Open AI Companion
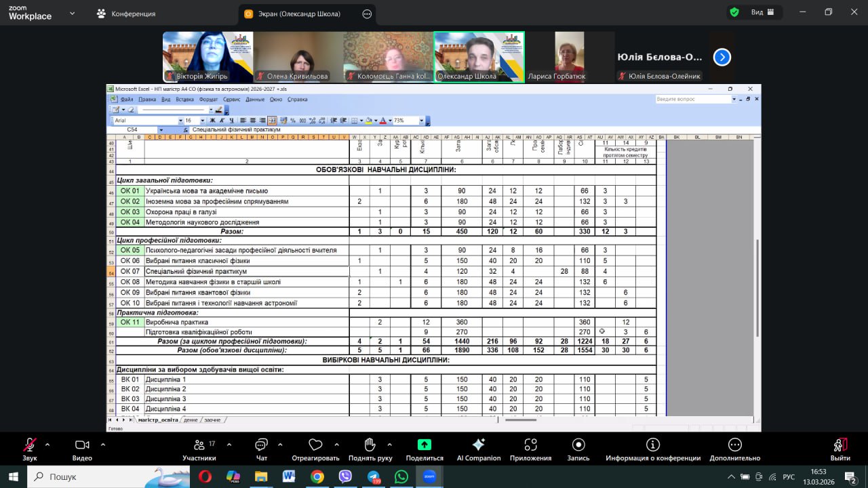Screen dimensions: 868x488 click(x=478, y=445)
